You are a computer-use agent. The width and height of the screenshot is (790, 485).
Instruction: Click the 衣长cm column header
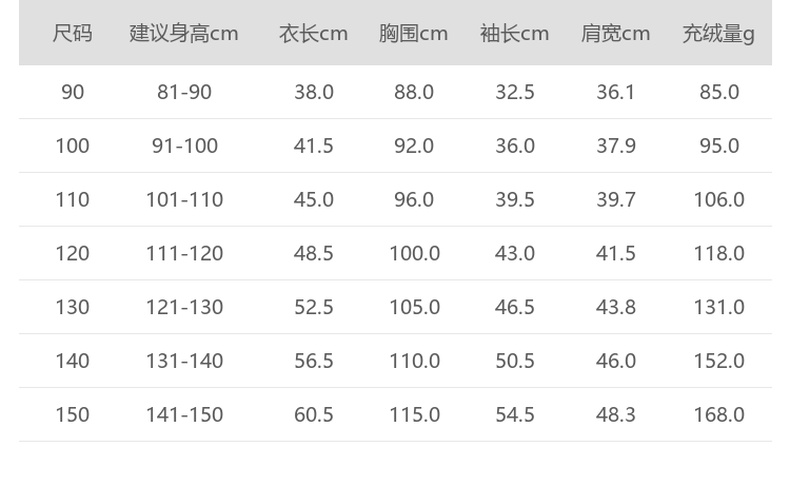[313, 33]
